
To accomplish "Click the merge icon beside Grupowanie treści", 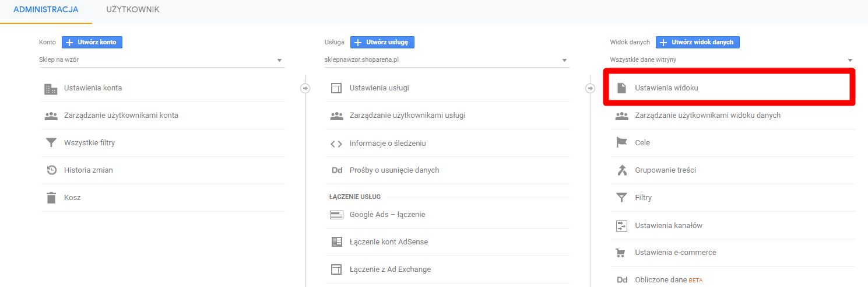I will point(622,170).
